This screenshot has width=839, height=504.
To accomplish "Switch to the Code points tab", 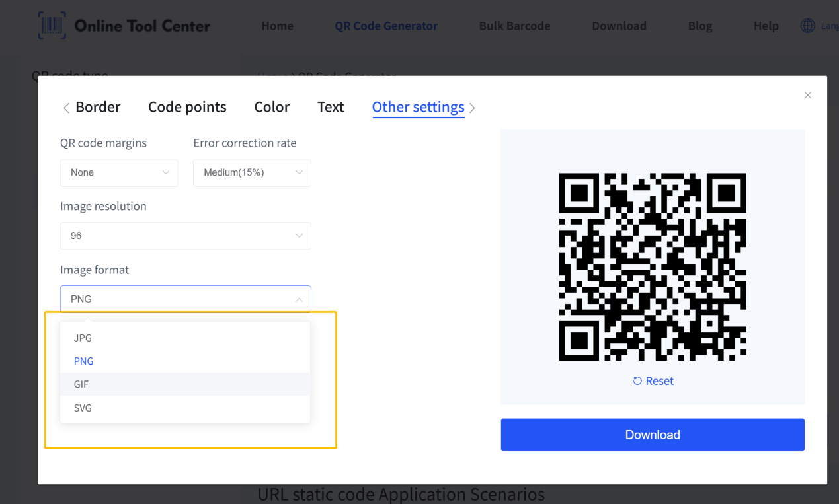I will (x=187, y=107).
